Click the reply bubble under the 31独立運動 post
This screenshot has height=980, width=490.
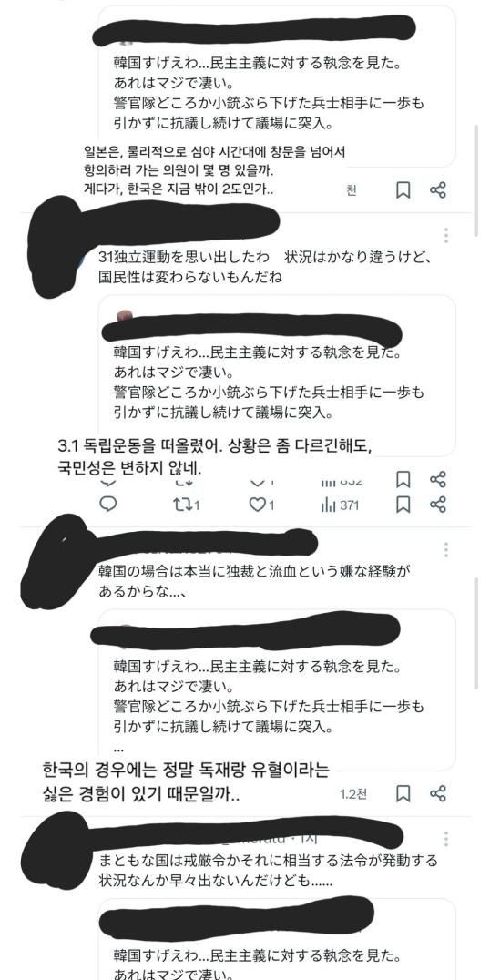tap(108, 505)
